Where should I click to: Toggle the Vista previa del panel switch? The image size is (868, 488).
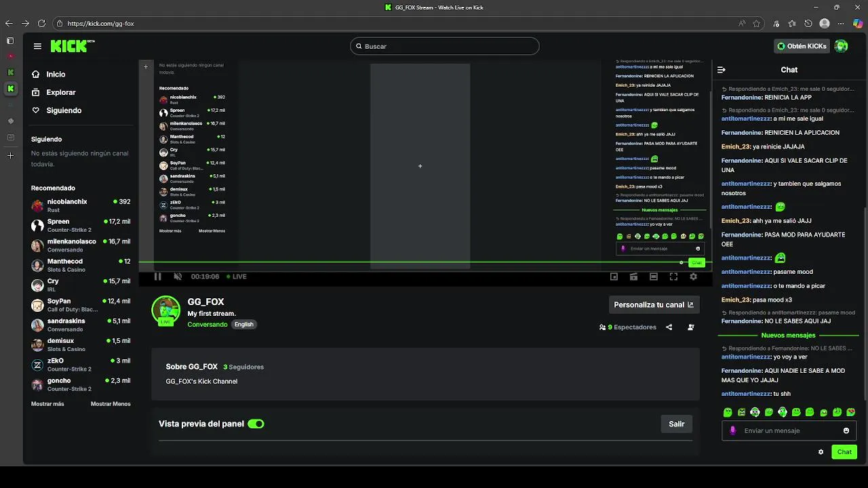pyautogui.click(x=256, y=424)
